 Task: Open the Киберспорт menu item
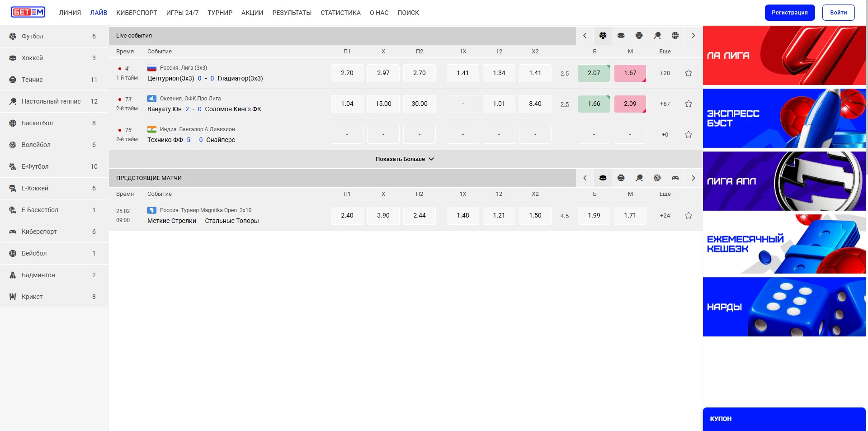(137, 13)
